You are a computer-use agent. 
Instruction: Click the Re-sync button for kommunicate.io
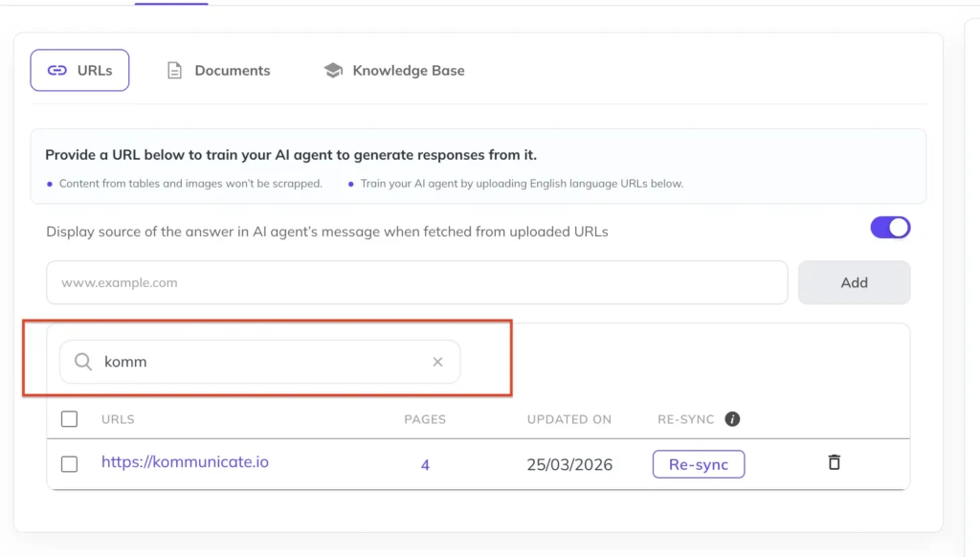(x=699, y=464)
